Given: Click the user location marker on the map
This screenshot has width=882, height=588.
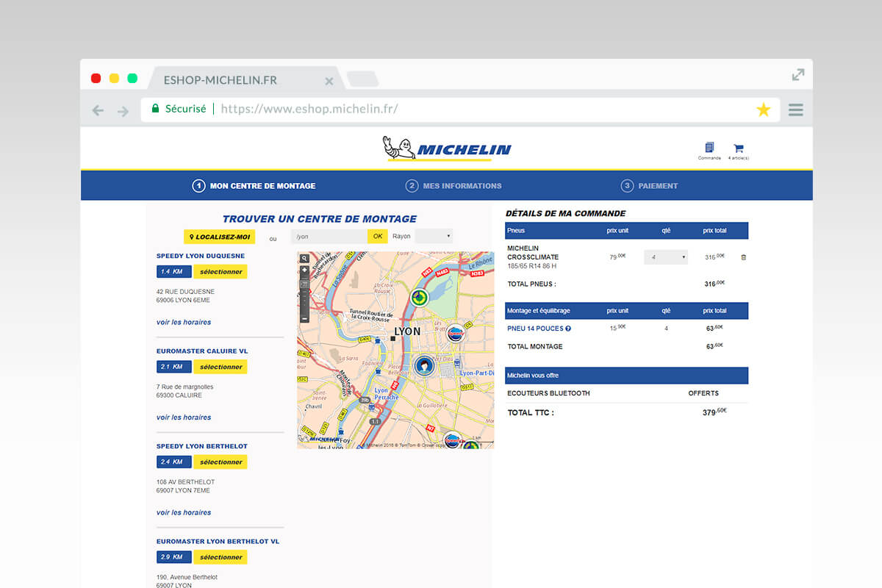Looking at the screenshot, I should click(424, 365).
